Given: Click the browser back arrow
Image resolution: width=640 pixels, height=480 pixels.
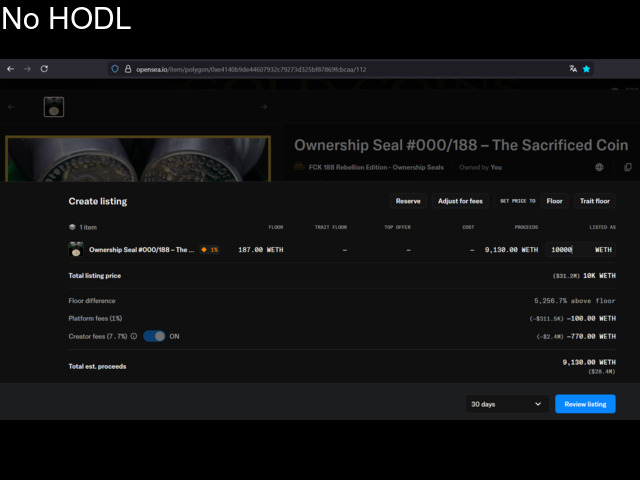Looking at the screenshot, I should tap(11, 69).
